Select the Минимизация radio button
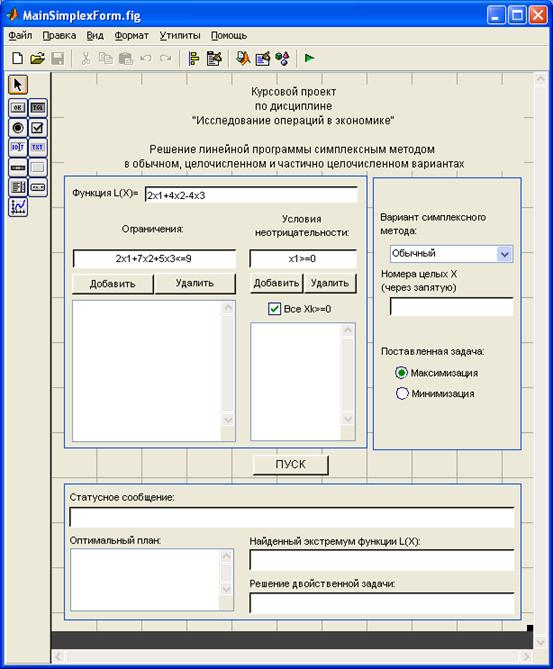 (x=402, y=393)
